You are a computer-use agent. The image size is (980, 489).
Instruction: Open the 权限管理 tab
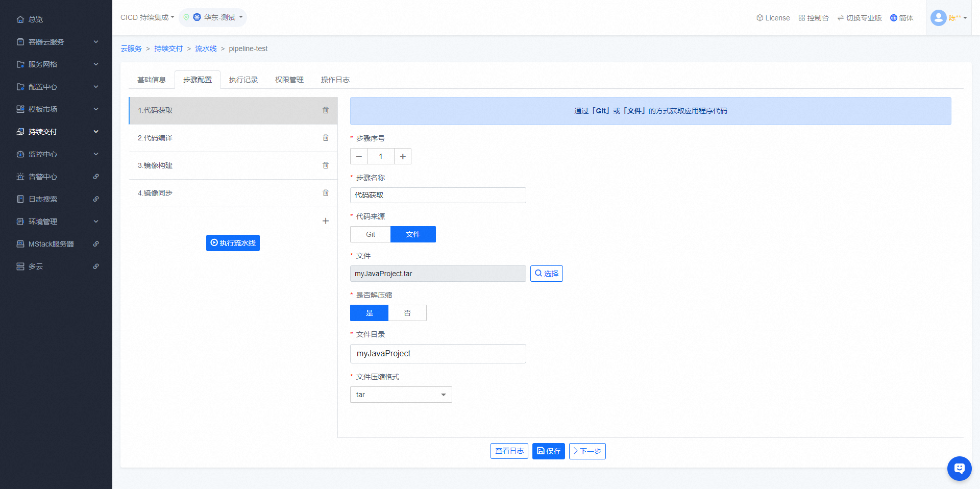(x=289, y=80)
